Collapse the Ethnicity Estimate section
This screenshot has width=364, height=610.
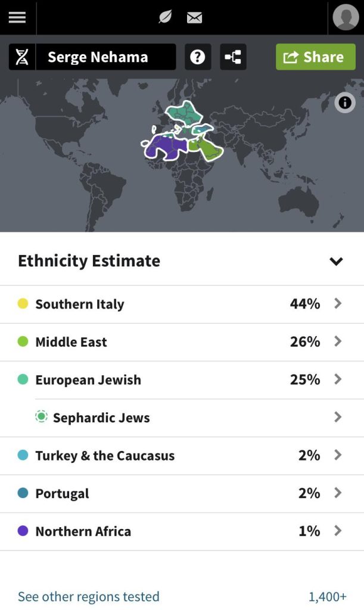tap(336, 261)
